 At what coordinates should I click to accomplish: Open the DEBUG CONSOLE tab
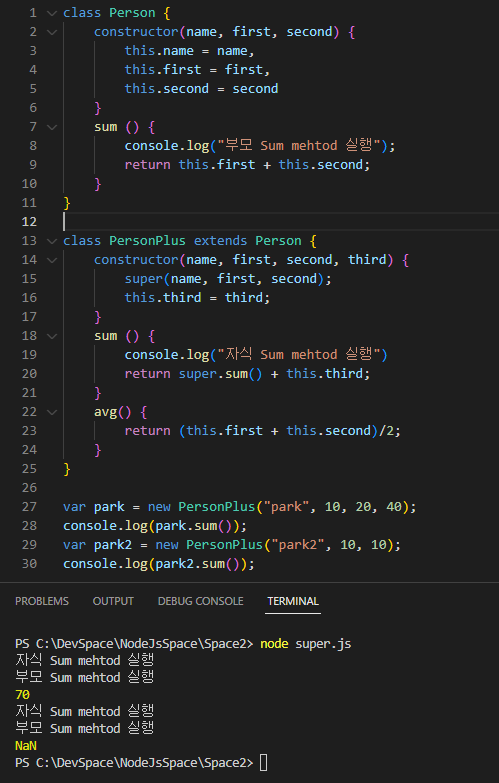[200, 601]
